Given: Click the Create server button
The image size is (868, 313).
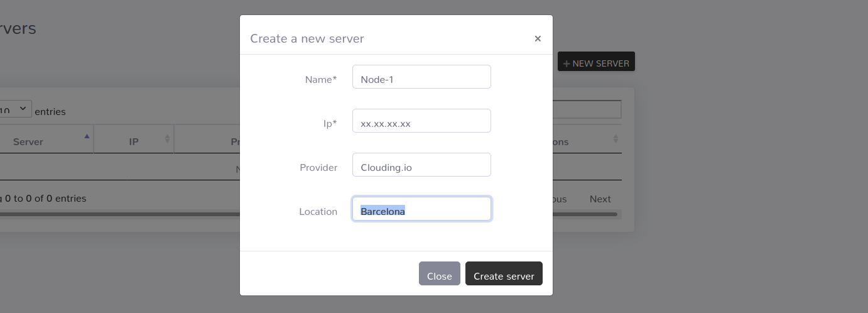Looking at the screenshot, I should [x=504, y=273].
